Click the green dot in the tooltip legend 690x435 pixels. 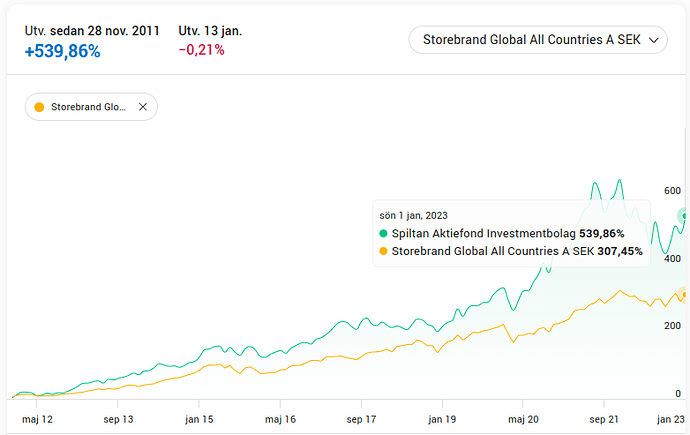(383, 234)
